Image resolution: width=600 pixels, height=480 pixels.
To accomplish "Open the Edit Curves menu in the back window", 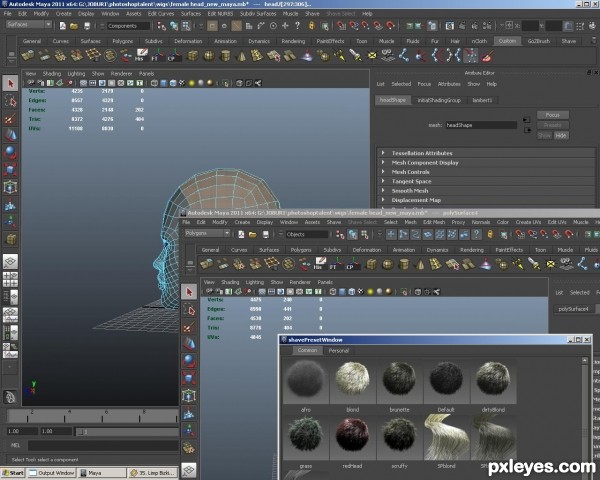I will [x=161, y=14].
